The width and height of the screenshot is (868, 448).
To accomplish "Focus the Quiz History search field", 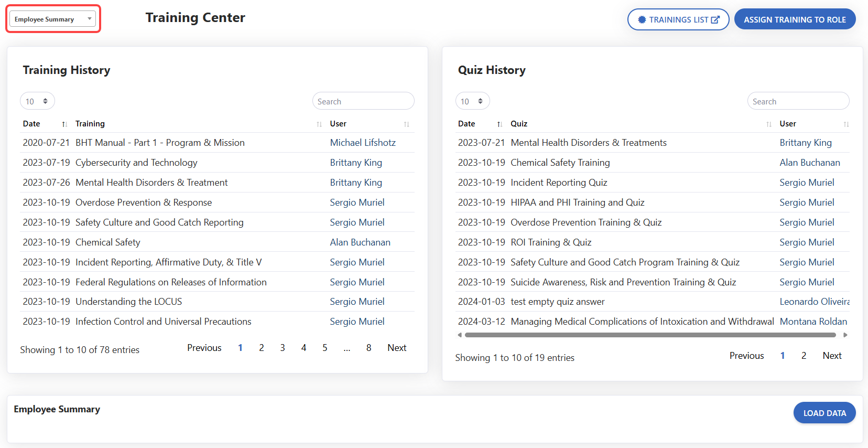I will 798,101.
